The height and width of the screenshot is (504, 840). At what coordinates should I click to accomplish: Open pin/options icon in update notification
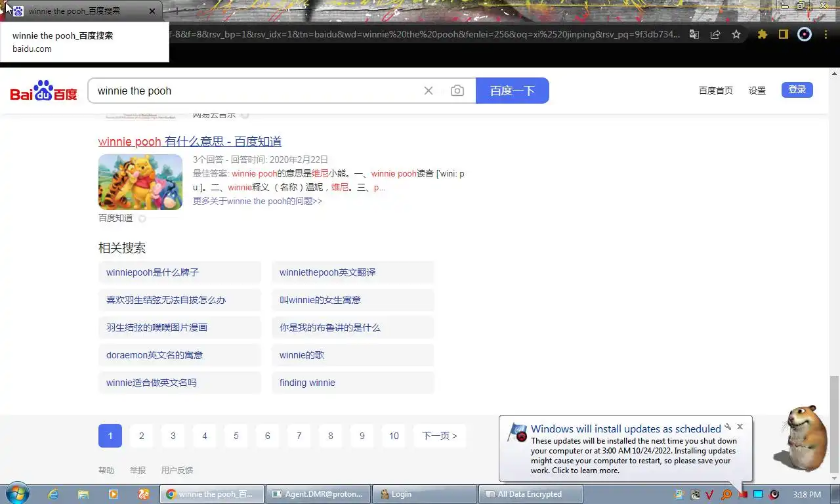click(728, 427)
